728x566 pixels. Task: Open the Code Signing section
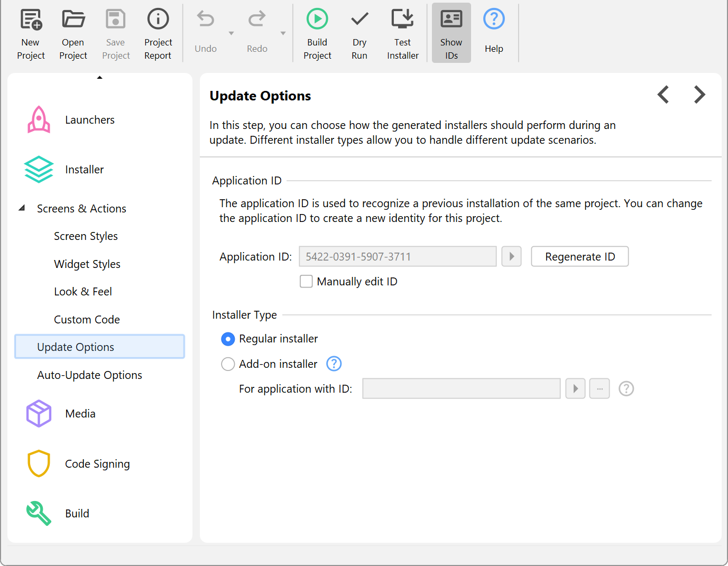coord(97,464)
